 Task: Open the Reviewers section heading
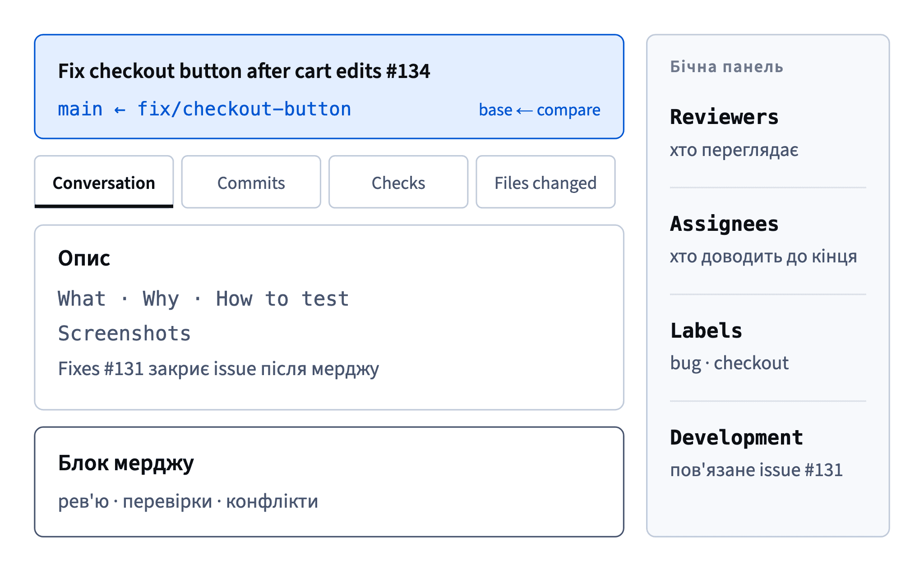tap(724, 117)
